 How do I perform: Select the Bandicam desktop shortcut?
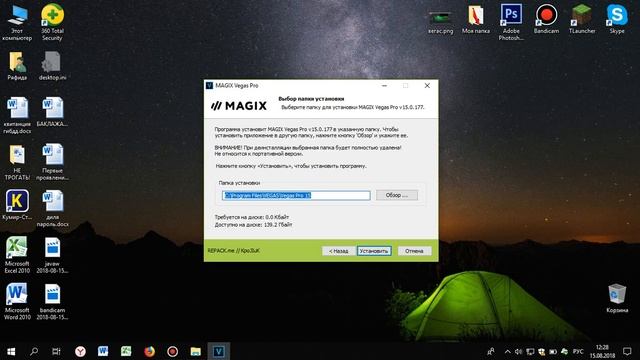(546, 20)
